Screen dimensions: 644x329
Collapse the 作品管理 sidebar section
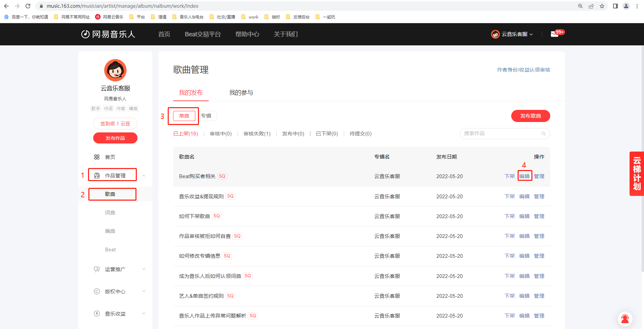[144, 175]
